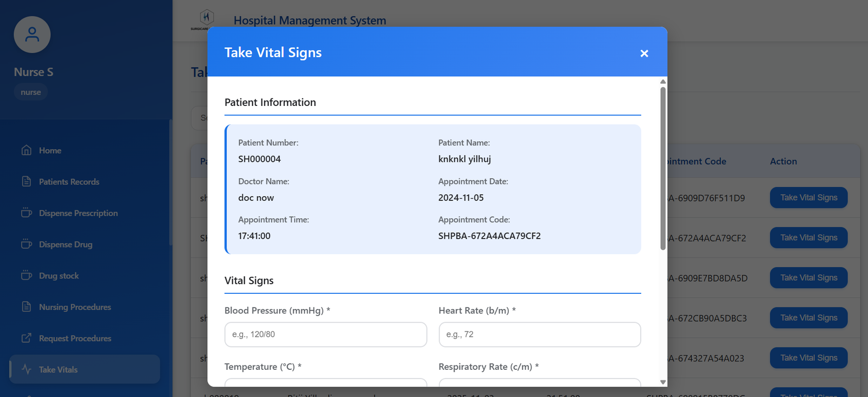Click patient number SH000004
Image resolution: width=868 pixels, height=397 pixels.
[259, 159]
